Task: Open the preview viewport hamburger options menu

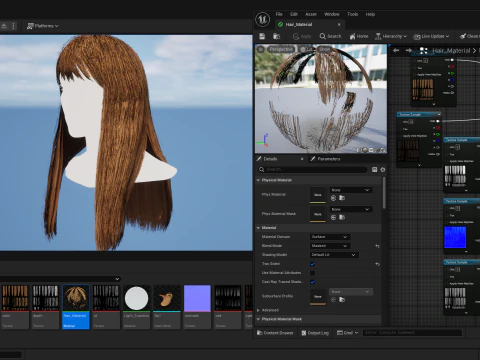Action: point(261,49)
